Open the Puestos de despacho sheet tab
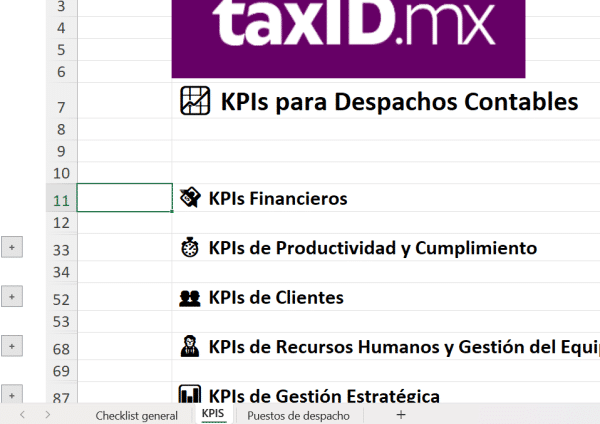Screen dimensions: 600x424 pyautogui.click(x=298, y=415)
